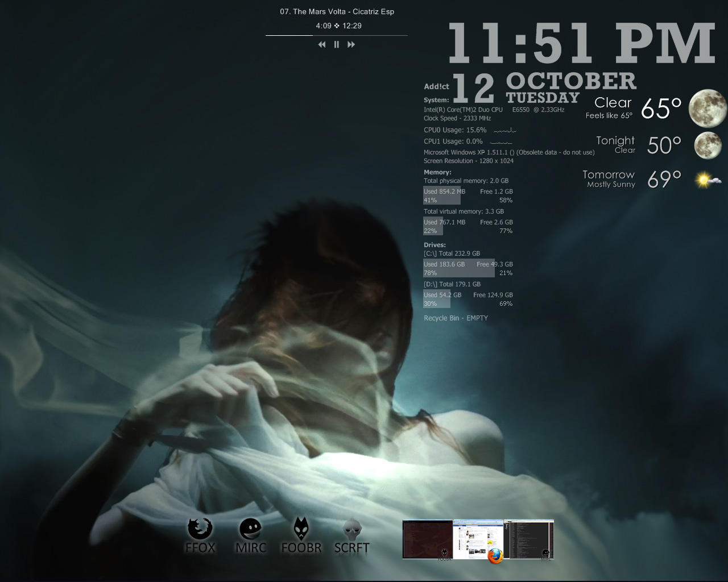Viewport: 728px width, 582px height.
Task: Click the song progress bar
Action: [x=337, y=35]
